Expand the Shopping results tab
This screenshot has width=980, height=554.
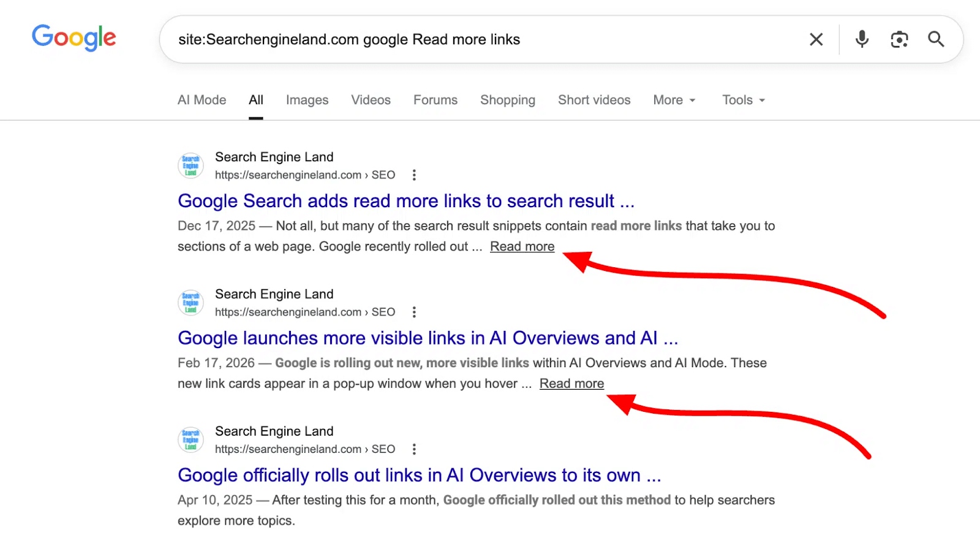[x=507, y=100]
